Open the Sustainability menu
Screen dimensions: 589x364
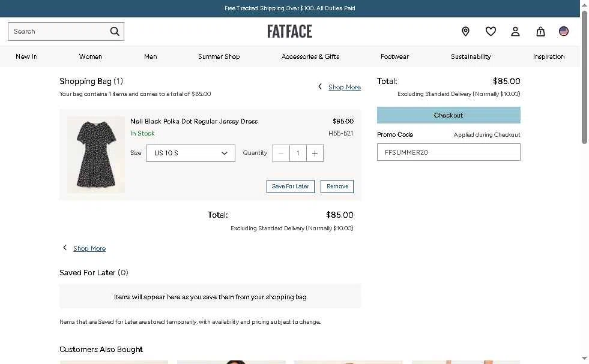point(471,56)
